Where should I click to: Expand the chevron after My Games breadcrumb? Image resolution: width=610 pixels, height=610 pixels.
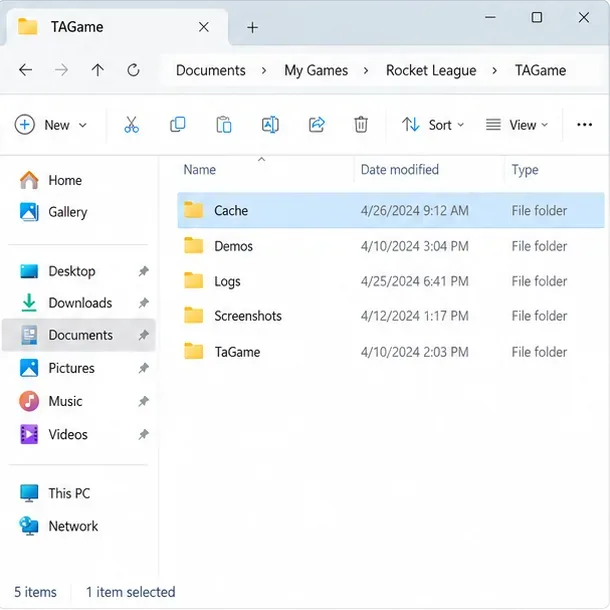(x=366, y=70)
